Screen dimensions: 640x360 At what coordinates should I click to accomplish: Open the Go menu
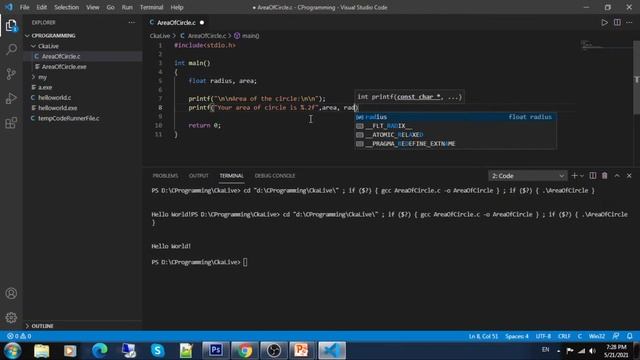click(111, 7)
